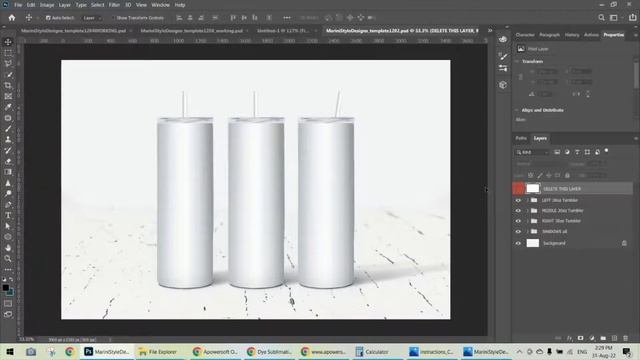This screenshot has height=360, width=640.
Task: Open the workspace switcher icon
Action: 613,18
